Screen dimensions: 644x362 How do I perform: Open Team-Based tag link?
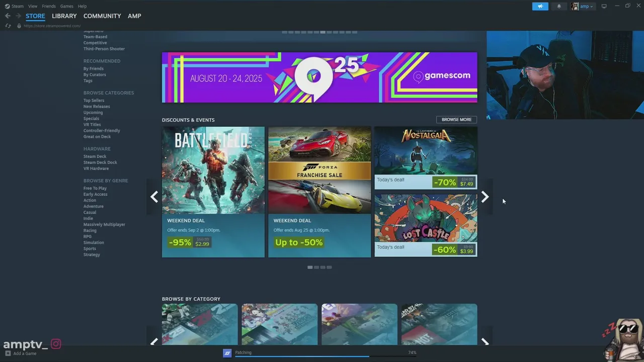[95, 37]
